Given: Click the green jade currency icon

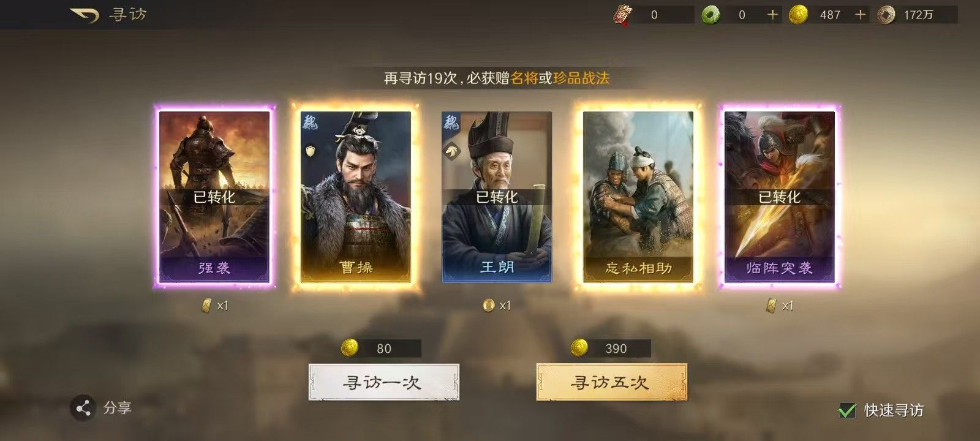Looking at the screenshot, I should click(x=710, y=15).
